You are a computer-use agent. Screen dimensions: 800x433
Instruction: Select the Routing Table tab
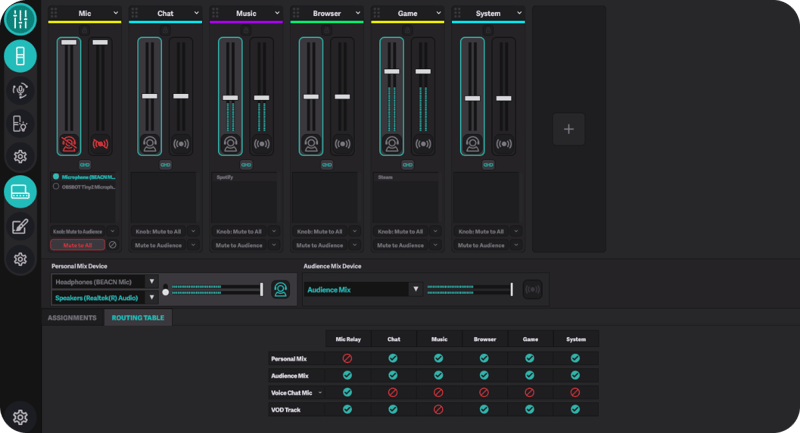click(140, 318)
